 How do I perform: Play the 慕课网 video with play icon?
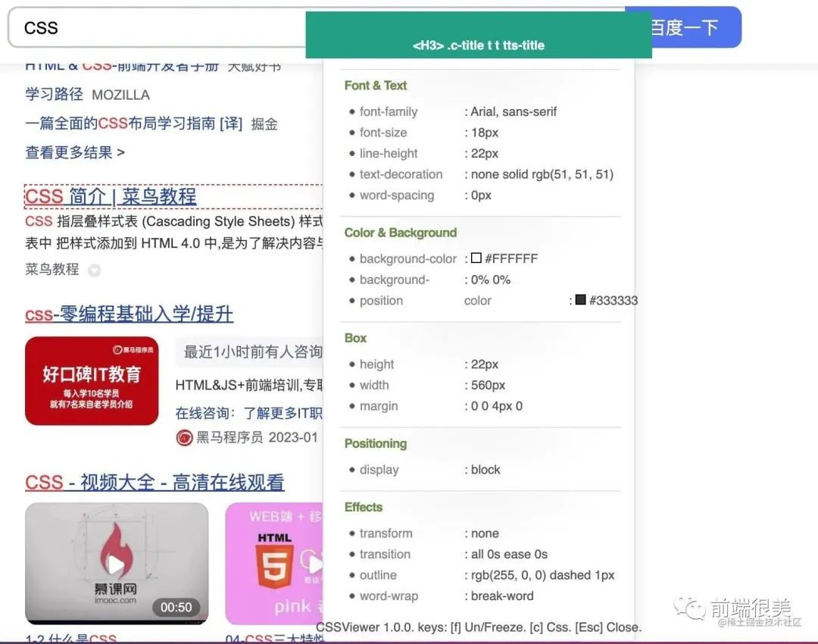point(116,564)
